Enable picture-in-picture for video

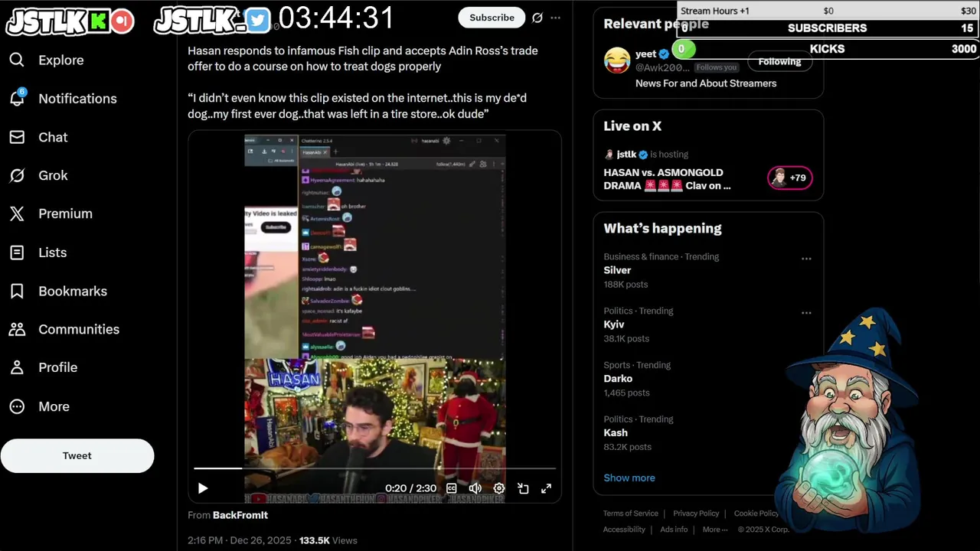[523, 488]
